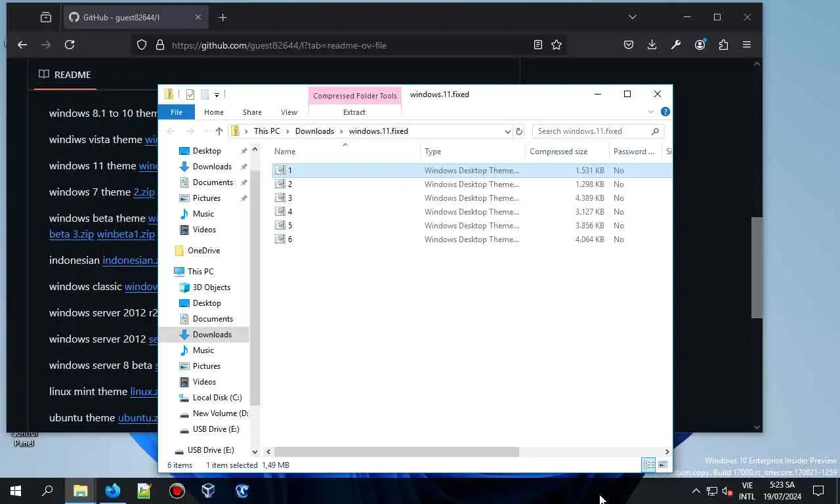Click Firefox page vertical scrollbar thumb
The image size is (840, 504).
click(x=757, y=268)
